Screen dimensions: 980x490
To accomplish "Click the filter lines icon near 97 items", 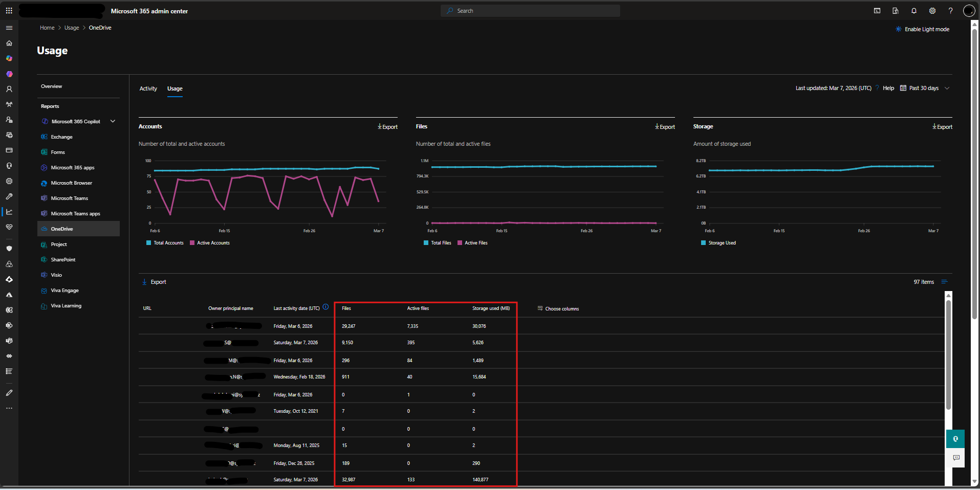I will pyautogui.click(x=945, y=282).
